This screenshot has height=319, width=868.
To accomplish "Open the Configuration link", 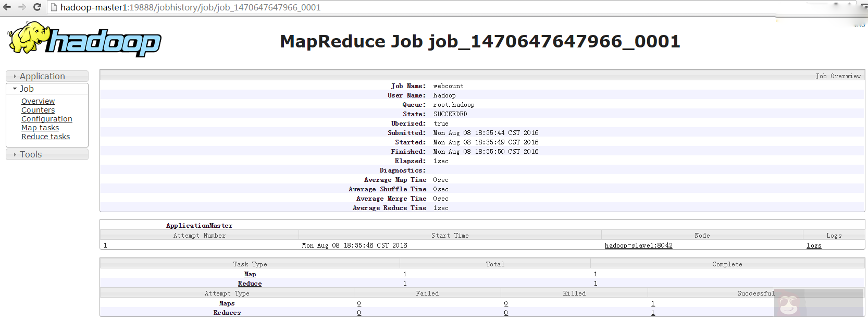I will pyautogui.click(x=47, y=119).
